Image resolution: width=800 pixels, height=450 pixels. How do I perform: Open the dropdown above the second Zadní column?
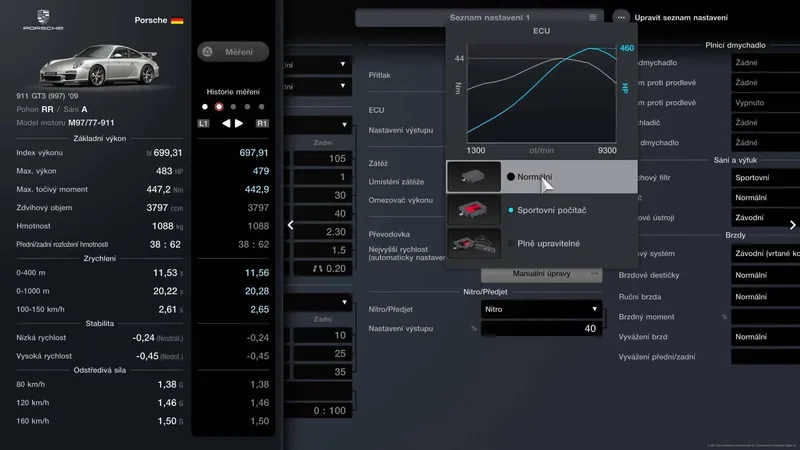(x=344, y=302)
